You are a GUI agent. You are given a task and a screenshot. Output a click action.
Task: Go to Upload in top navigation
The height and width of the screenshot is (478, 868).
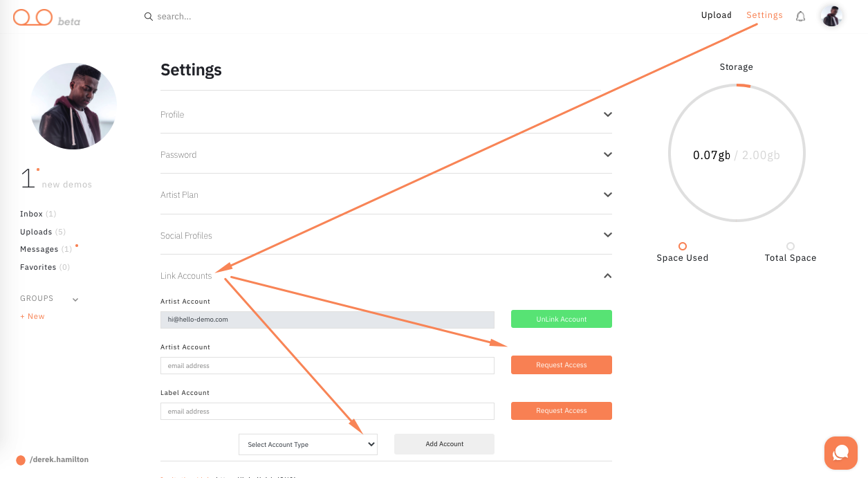[x=716, y=15]
